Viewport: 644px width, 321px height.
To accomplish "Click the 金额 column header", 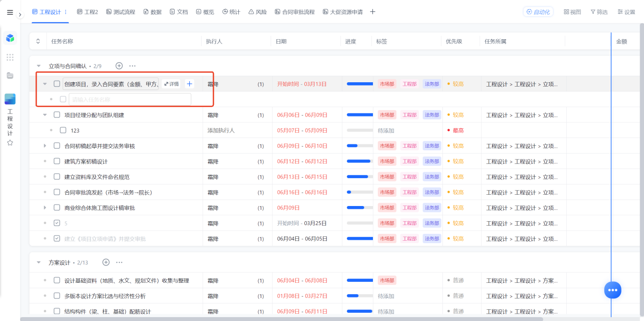I will point(621,42).
